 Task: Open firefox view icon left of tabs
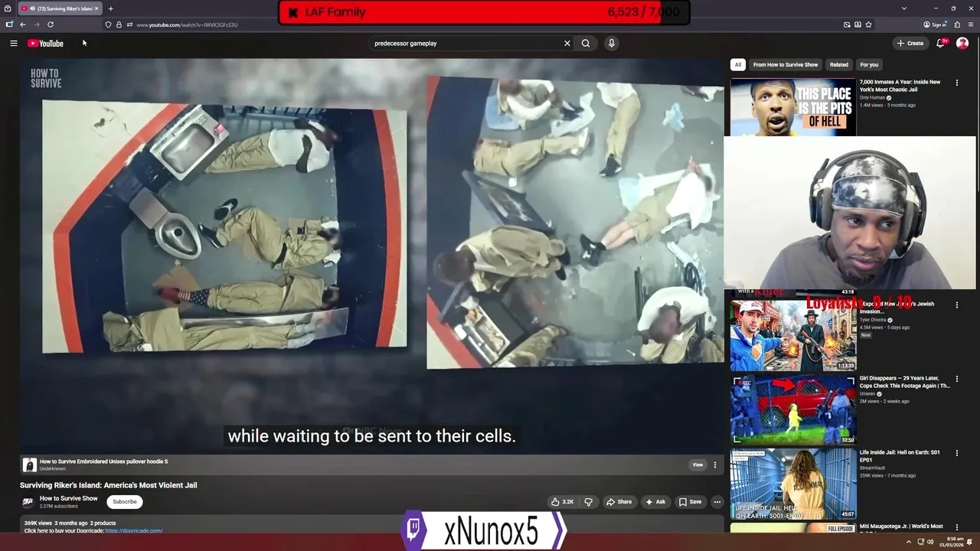(x=8, y=8)
